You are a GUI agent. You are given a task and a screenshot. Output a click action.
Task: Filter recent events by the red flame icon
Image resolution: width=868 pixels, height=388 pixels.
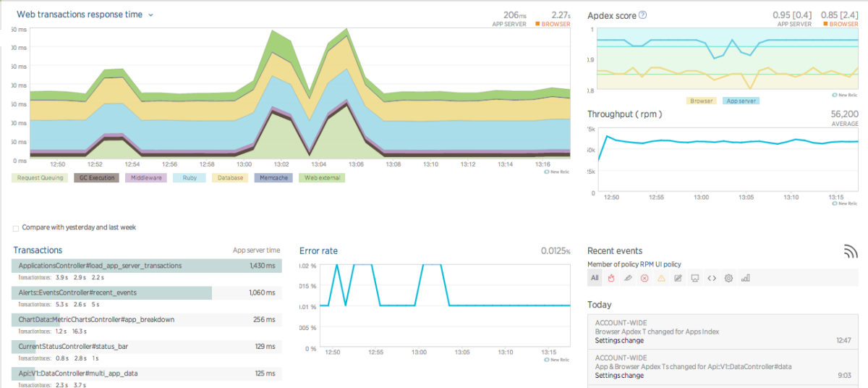(x=610, y=278)
